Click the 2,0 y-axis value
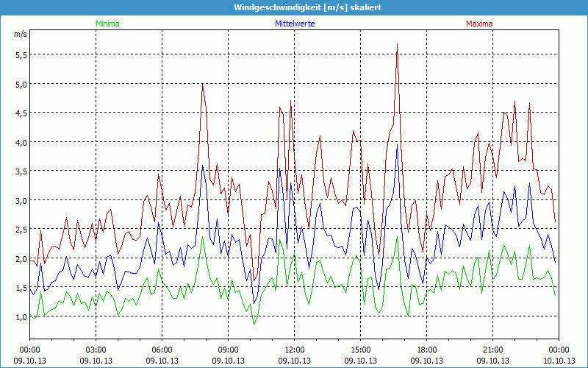This screenshot has width=588, height=368. tap(21, 259)
